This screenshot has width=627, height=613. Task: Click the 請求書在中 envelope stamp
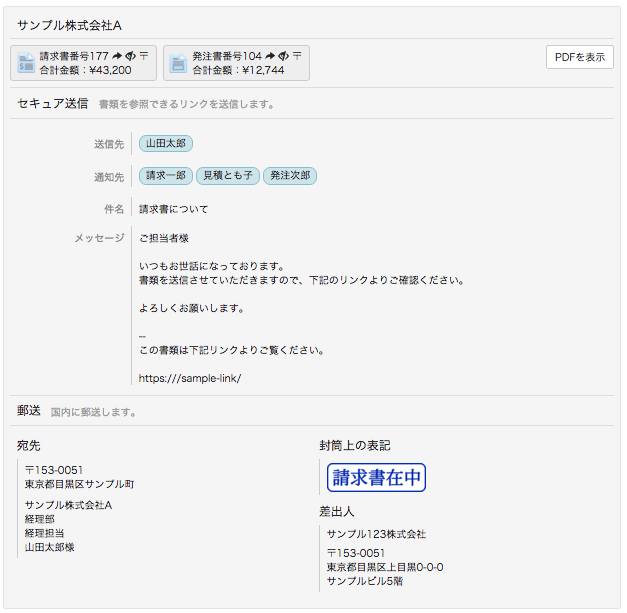pyautogui.click(x=376, y=477)
